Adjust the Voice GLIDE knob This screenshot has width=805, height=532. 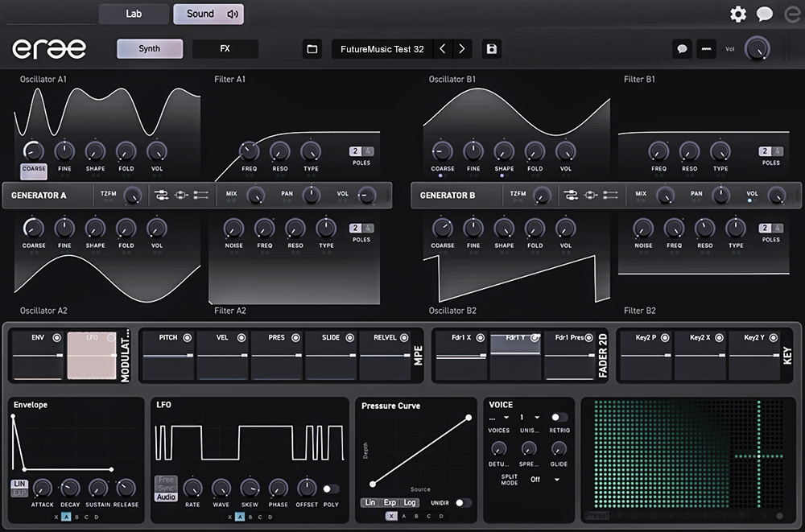[x=559, y=449]
